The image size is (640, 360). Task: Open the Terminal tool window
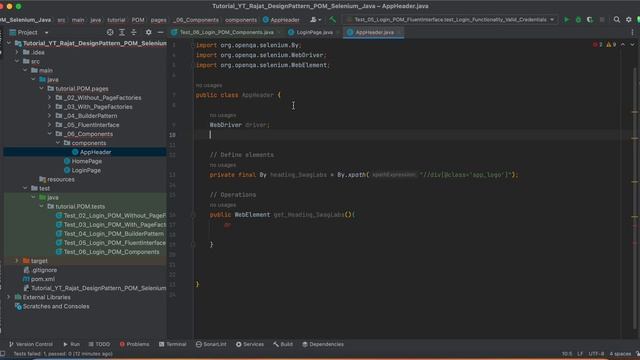(172, 344)
